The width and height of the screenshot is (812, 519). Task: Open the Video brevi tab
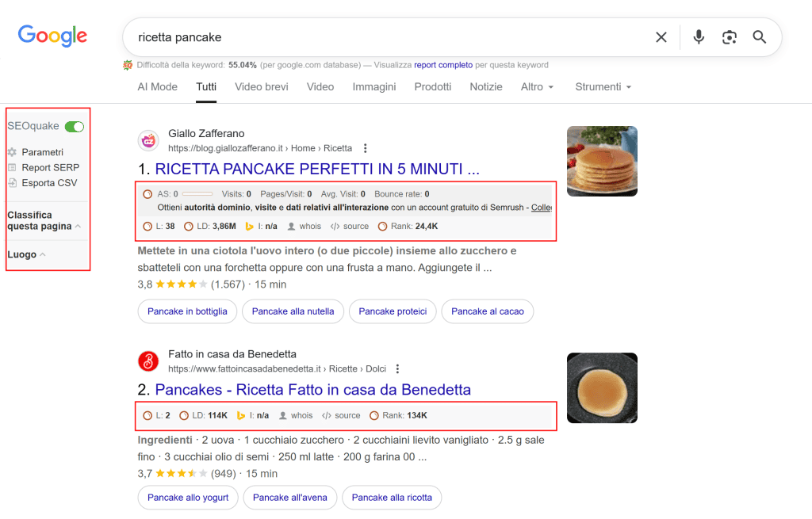pyautogui.click(x=262, y=87)
